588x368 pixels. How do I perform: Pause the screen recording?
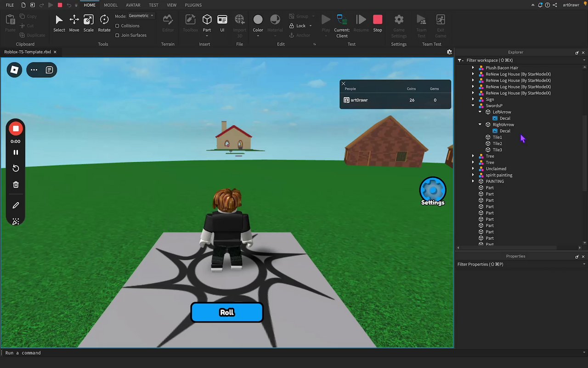[16, 152]
